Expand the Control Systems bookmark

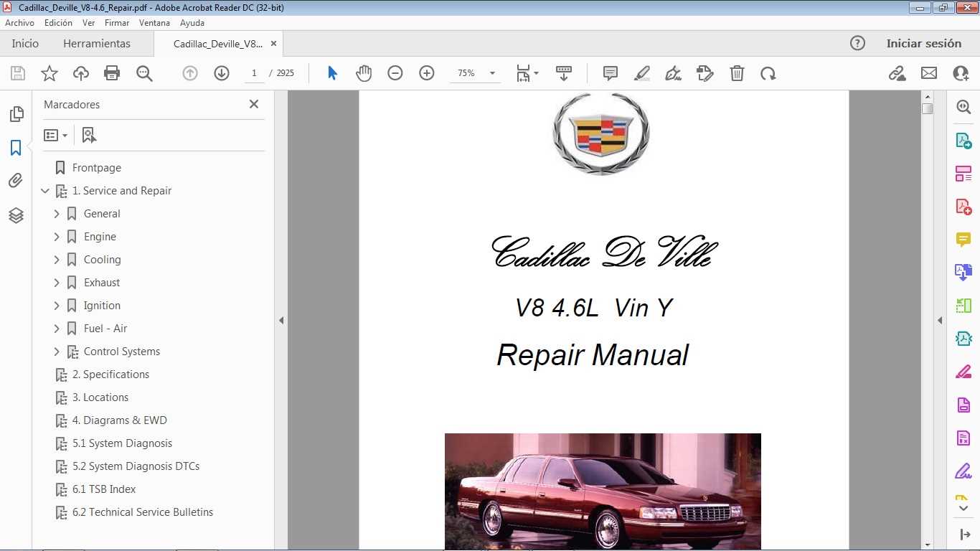[57, 352]
